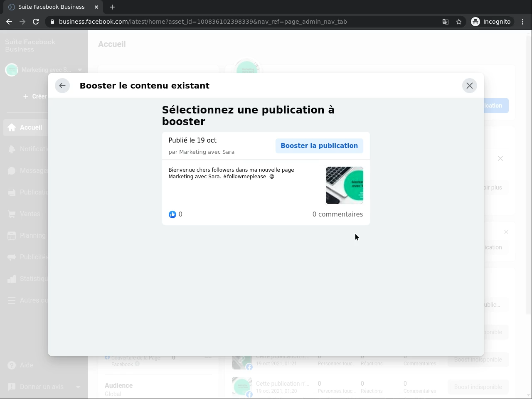This screenshot has width=532, height=399.
Task: Open Notifications in the sidebar
Action: tap(25, 149)
